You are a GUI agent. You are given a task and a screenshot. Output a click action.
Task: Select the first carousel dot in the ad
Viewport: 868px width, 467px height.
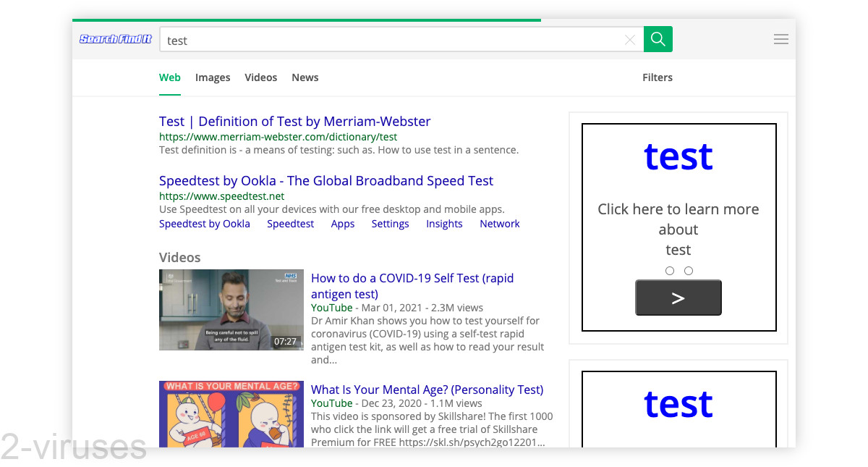(669, 270)
